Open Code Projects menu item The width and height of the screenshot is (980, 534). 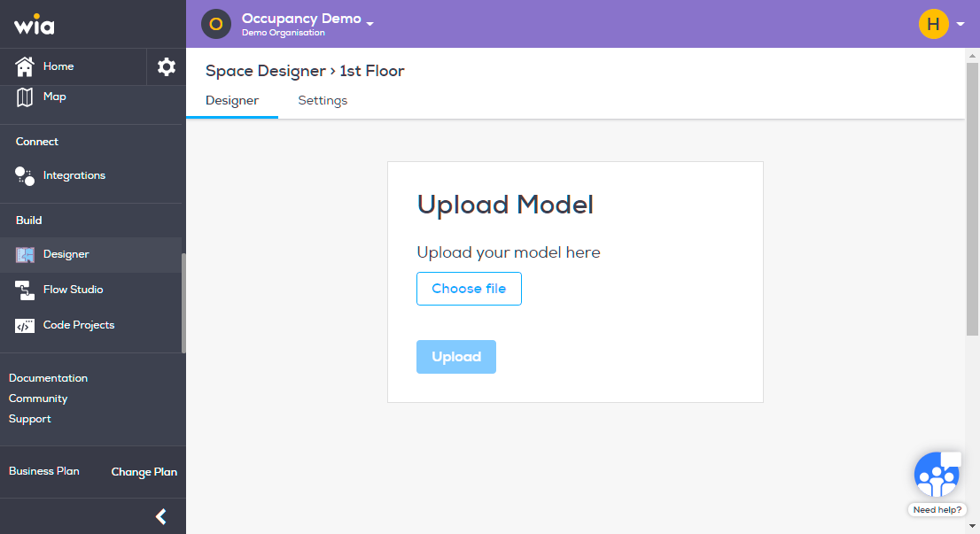point(79,325)
